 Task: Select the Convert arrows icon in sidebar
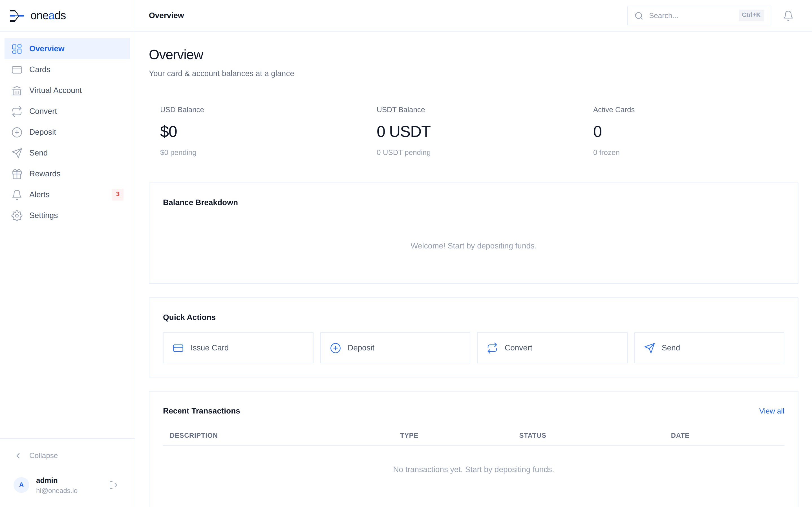tap(17, 111)
